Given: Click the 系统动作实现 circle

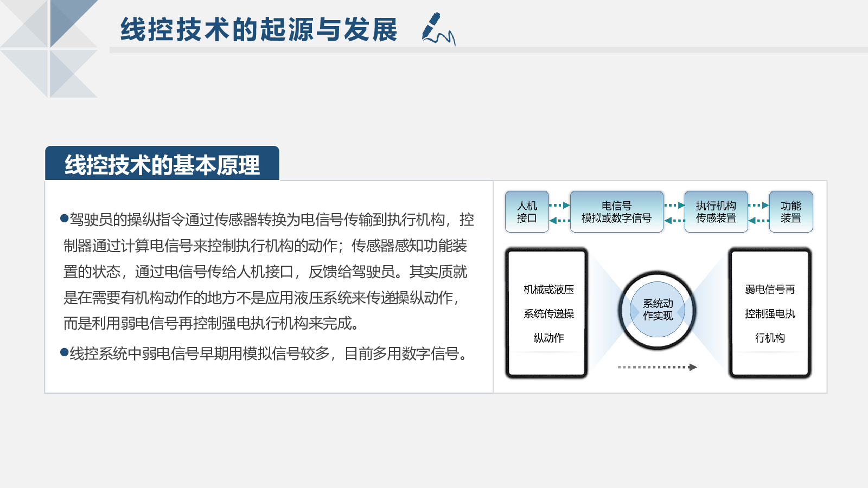Looking at the screenshot, I should point(658,310).
